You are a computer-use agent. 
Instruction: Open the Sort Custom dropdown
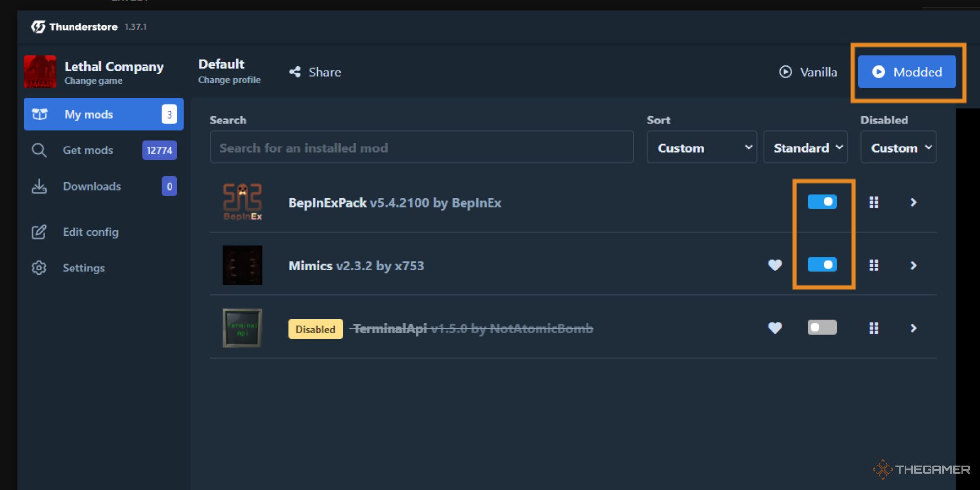click(702, 147)
